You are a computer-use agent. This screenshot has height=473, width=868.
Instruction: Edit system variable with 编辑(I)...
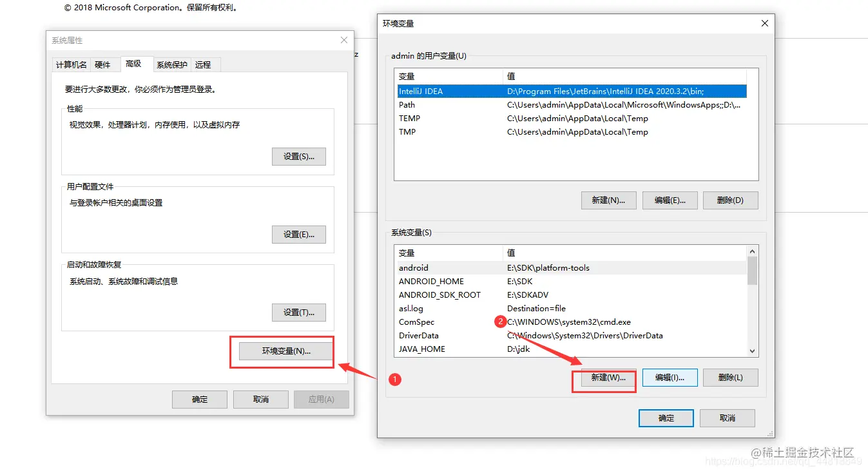670,378
